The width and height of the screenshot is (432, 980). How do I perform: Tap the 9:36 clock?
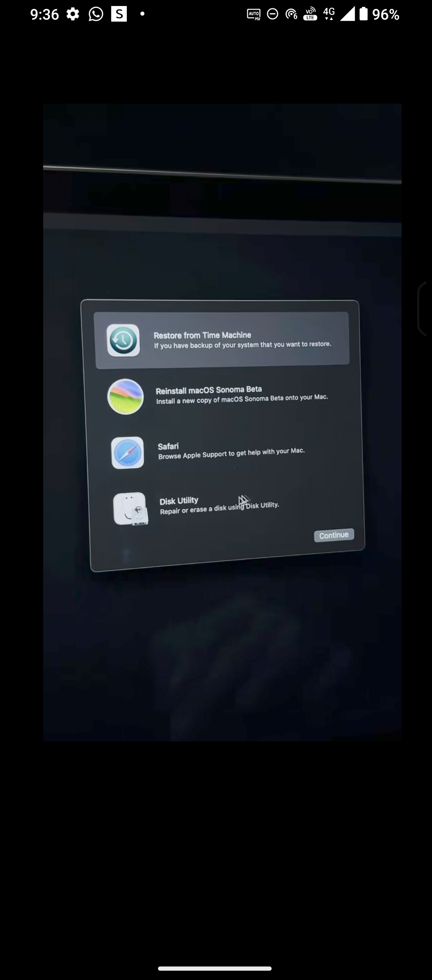coord(44,15)
